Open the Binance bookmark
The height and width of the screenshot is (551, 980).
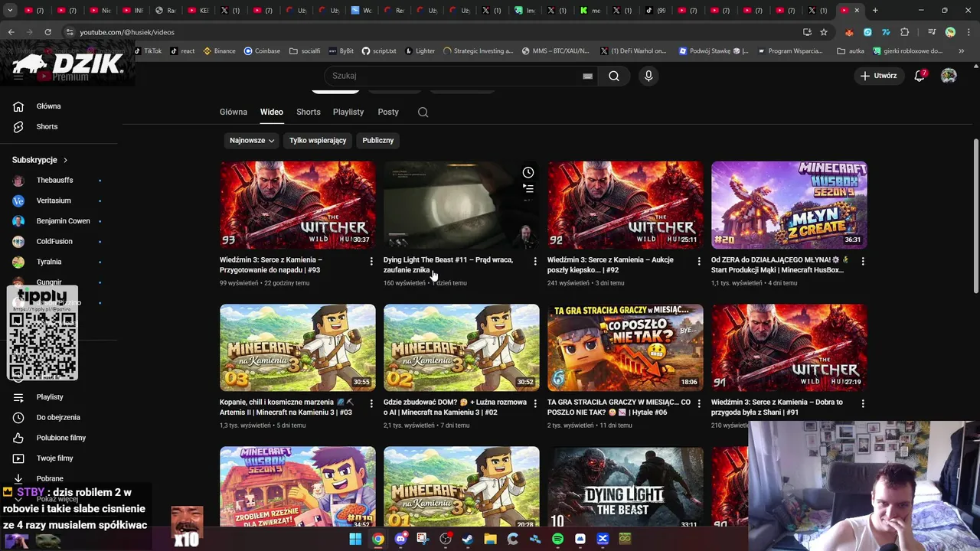(219, 51)
